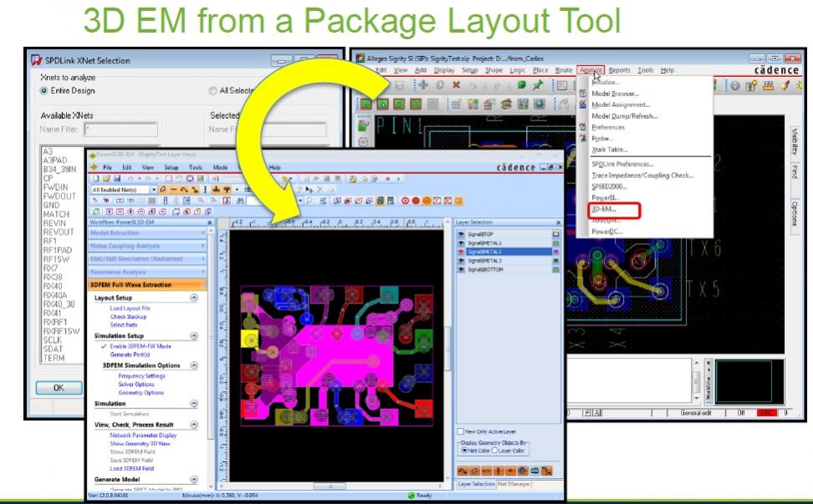This screenshot has height=504, width=813.
Task: Select the Net Color radio button
Action: coord(464,451)
